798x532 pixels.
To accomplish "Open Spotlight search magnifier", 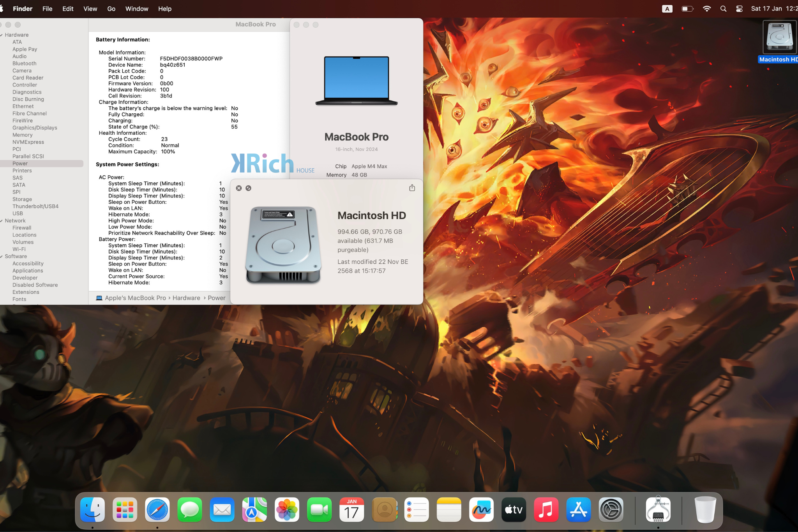I will [x=723, y=9].
